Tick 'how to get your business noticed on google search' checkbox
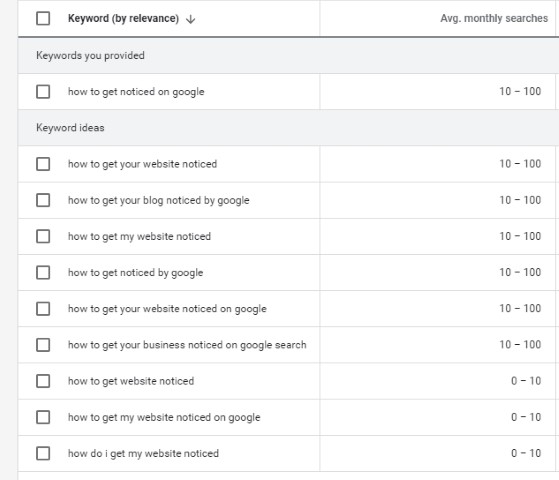The height and width of the screenshot is (480, 559). pos(43,345)
